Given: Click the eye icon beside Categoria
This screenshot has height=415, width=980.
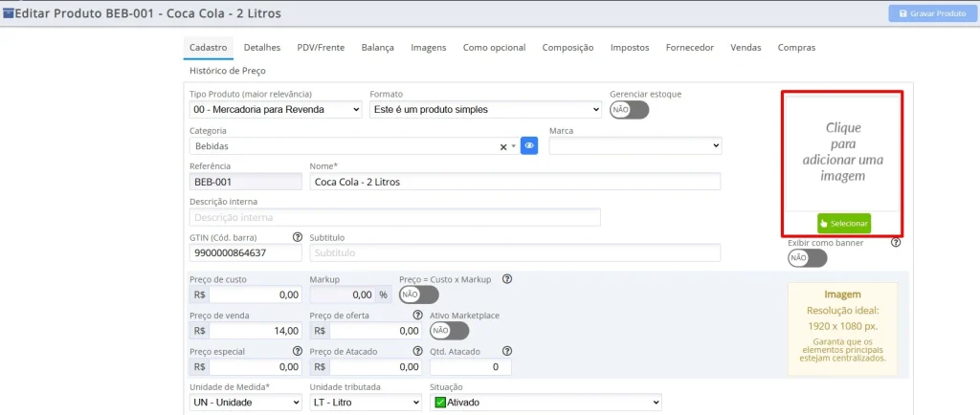Looking at the screenshot, I should click(x=529, y=146).
